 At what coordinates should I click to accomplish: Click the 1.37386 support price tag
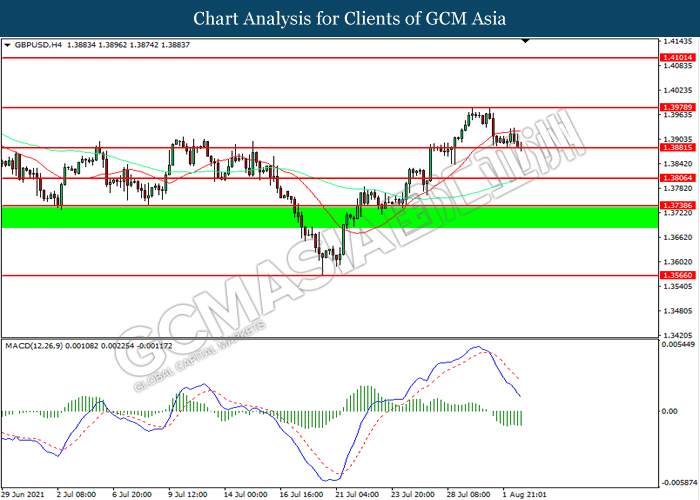pos(677,205)
